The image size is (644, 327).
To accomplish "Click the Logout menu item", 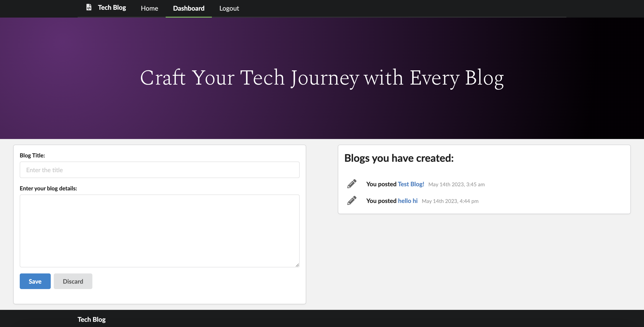I will [229, 8].
